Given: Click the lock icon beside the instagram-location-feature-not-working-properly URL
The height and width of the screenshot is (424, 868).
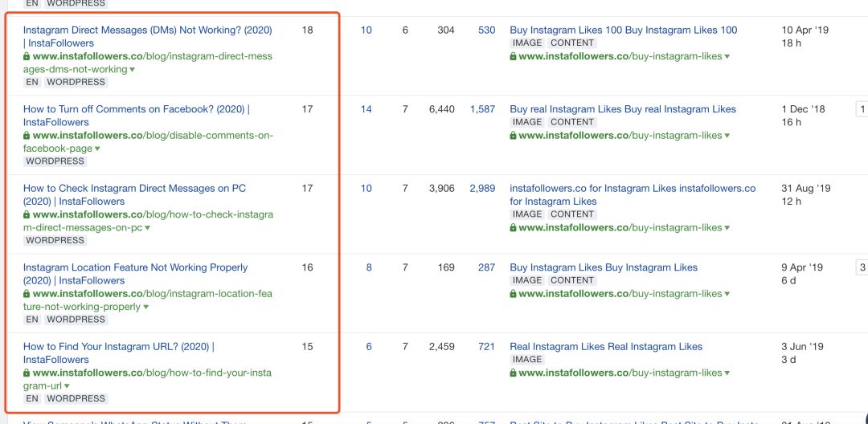Looking at the screenshot, I should click(27, 294).
